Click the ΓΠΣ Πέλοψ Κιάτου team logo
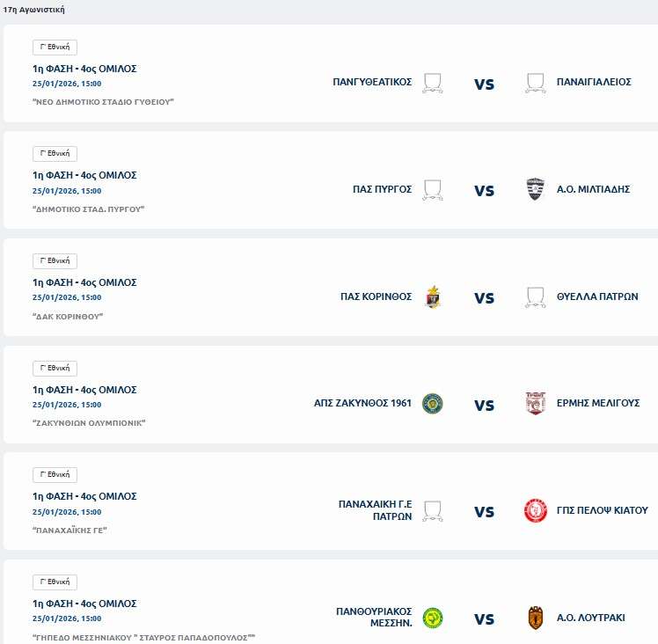The height and width of the screenshot is (644, 658). pyautogui.click(x=535, y=510)
